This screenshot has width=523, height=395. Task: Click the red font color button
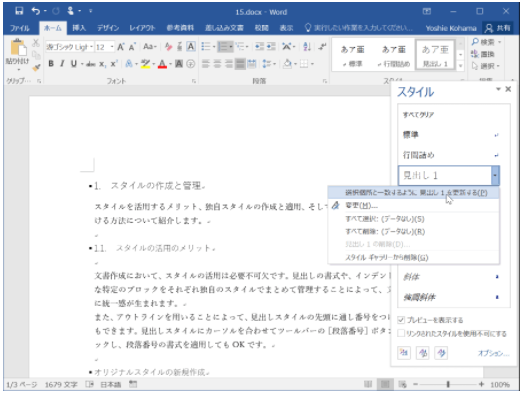162,64
